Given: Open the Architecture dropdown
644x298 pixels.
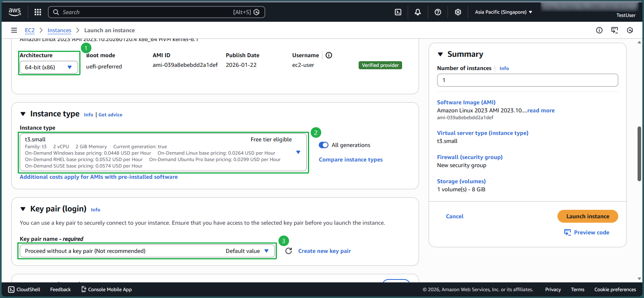Looking at the screenshot, I should pyautogui.click(x=49, y=67).
